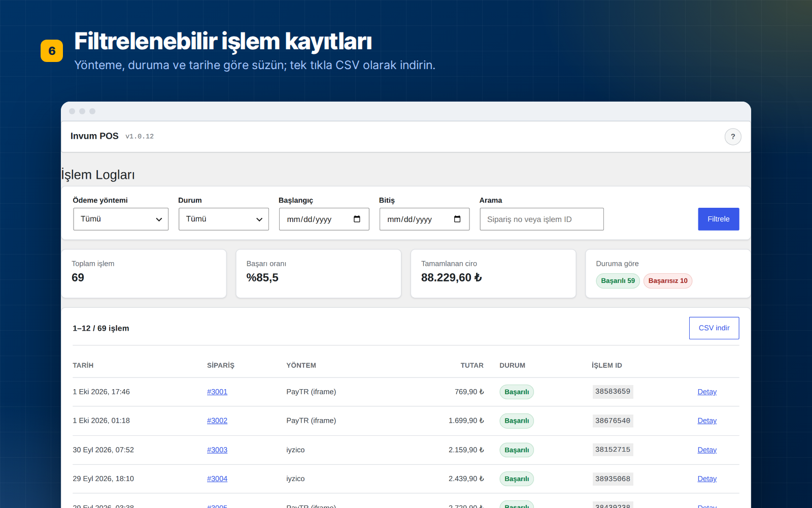This screenshot has width=812, height=508.
Task: Open Detay for transaction 38152715
Action: tap(707, 450)
